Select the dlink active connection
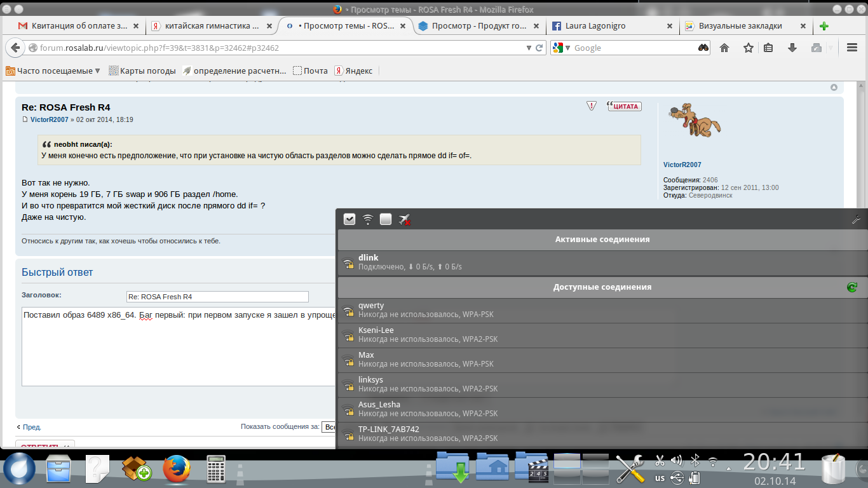 point(602,262)
